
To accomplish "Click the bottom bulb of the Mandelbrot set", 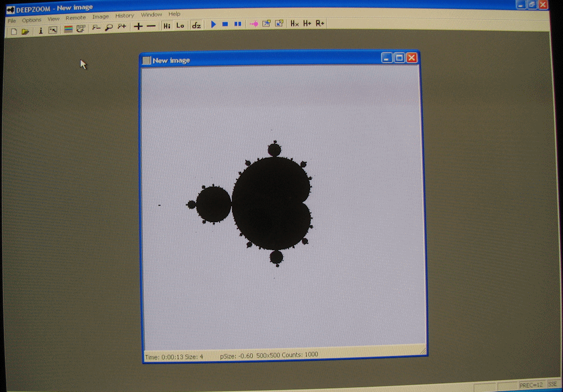I will pos(276,257).
